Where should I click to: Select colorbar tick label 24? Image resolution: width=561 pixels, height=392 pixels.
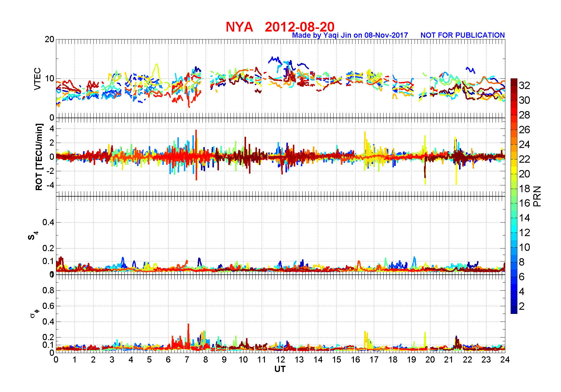pos(524,144)
